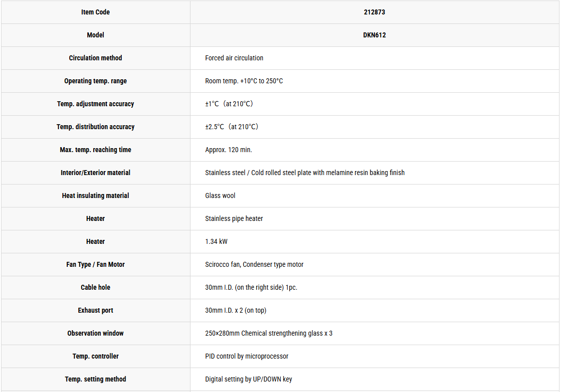Select Room temp. +10°C to 250°C value

coord(244,81)
